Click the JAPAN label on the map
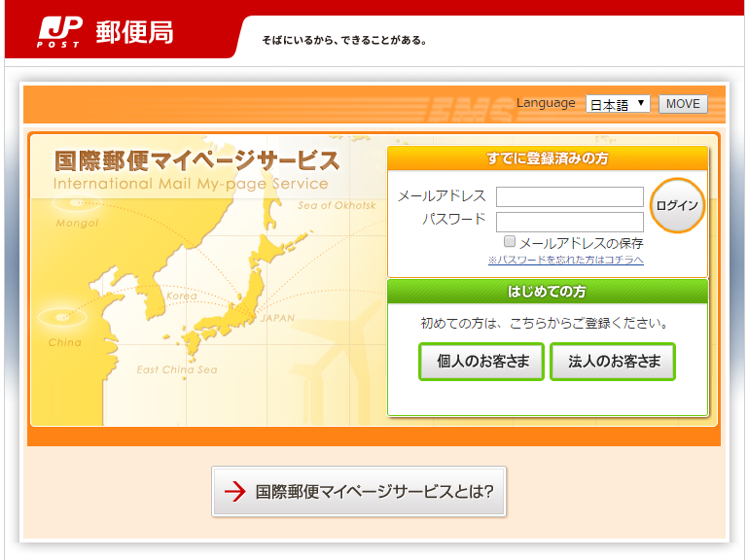The image size is (748, 560). coord(277,318)
